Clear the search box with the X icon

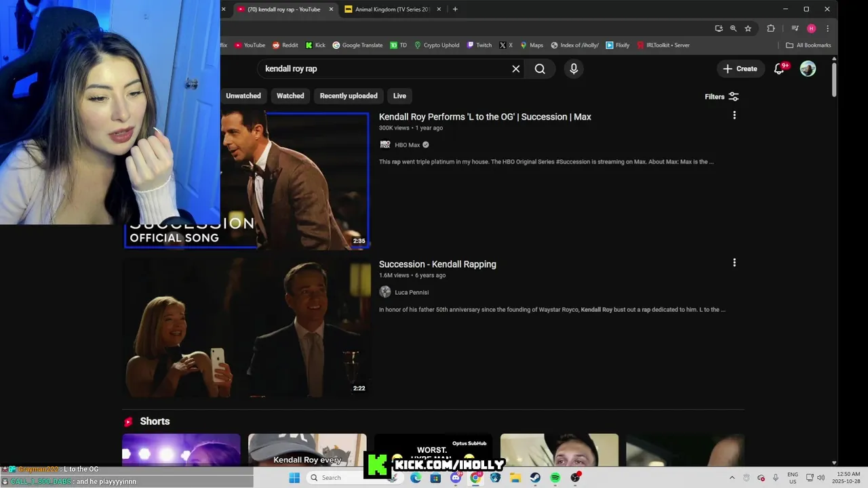tap(515, 68)
